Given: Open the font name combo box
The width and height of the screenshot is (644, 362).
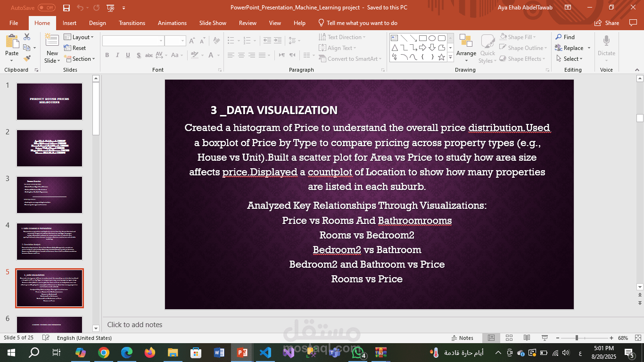Looking at the screenshot, I should click(133, 41).
